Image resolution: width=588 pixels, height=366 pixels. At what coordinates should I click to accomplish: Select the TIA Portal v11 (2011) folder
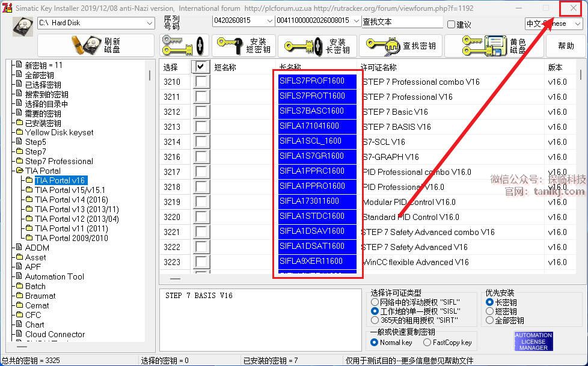(72, 228)
